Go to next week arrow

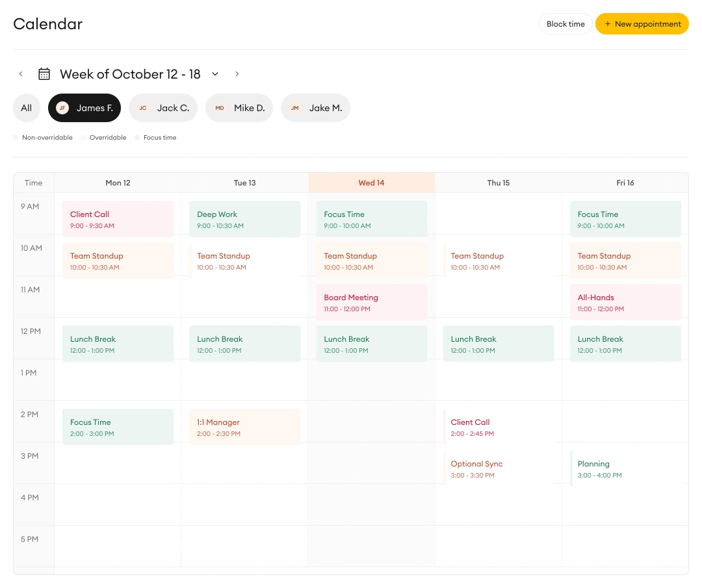tap(237, 74)
